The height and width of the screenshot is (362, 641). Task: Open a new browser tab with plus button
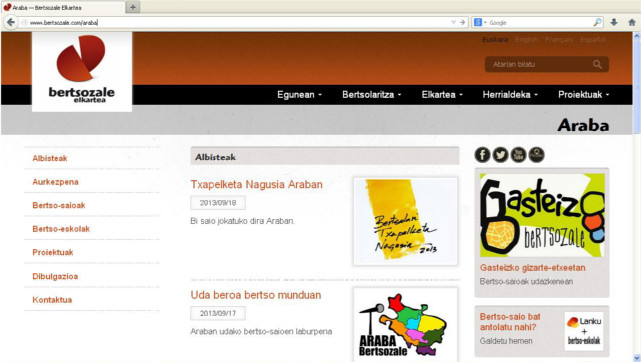click(133, 7)
